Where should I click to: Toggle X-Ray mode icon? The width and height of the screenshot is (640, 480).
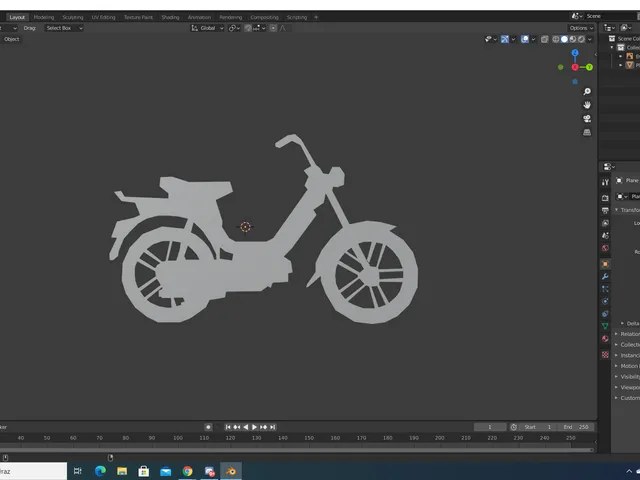point(544,39)
